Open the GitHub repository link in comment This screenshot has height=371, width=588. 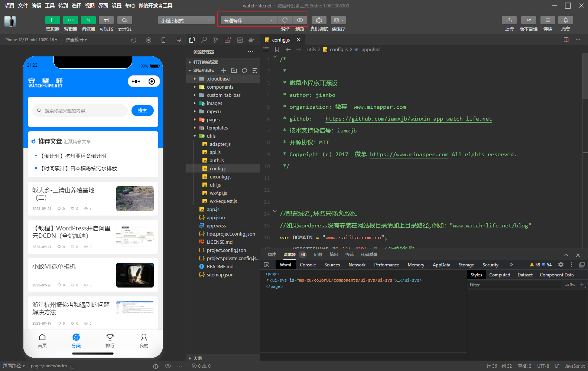(408, 119)
